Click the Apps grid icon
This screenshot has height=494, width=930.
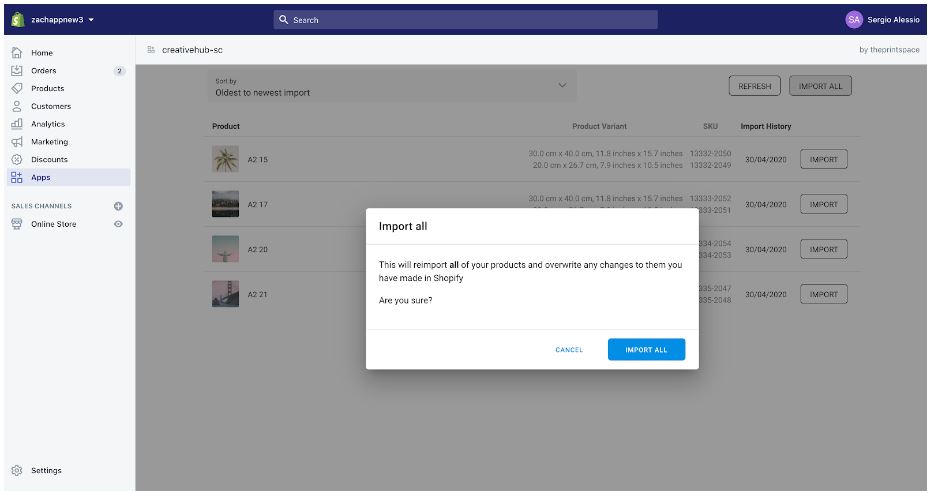pyautogui.click(x=17, y=177)
